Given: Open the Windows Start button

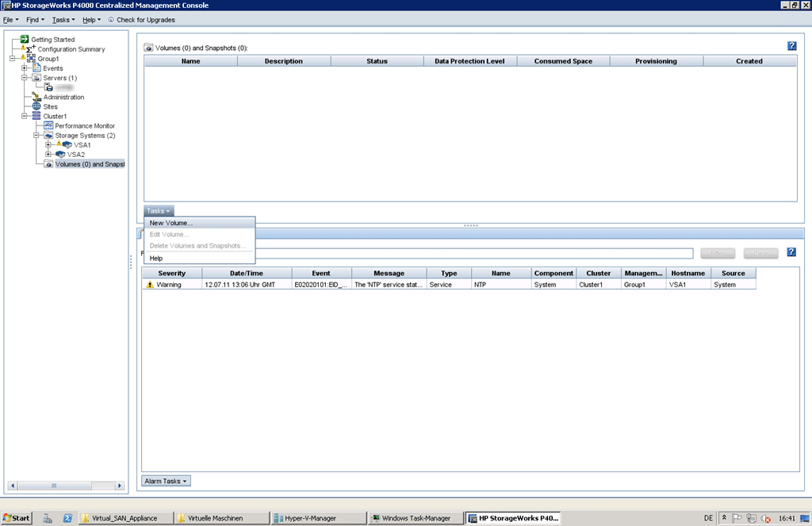Looking at the screenshot, I should [17, 518].
